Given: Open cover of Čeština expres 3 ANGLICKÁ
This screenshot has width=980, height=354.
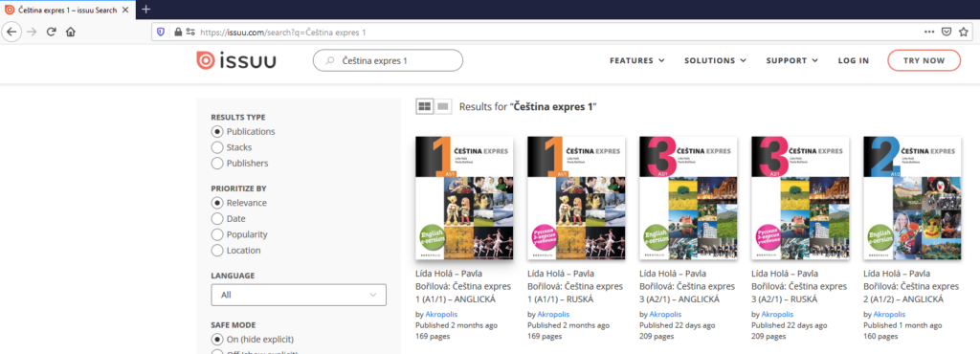Looking at the screenshot, I should coord(688,198).
